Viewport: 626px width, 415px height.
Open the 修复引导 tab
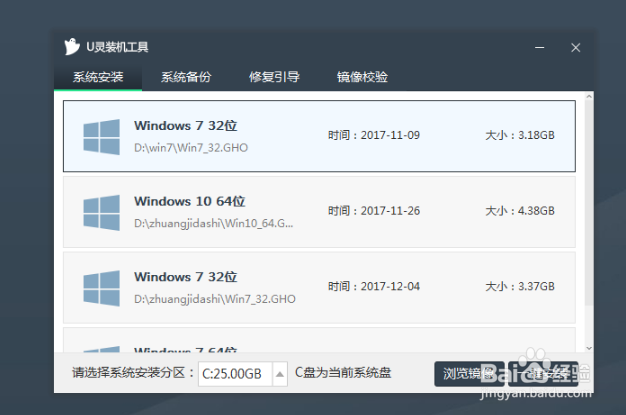pos(274,77)
